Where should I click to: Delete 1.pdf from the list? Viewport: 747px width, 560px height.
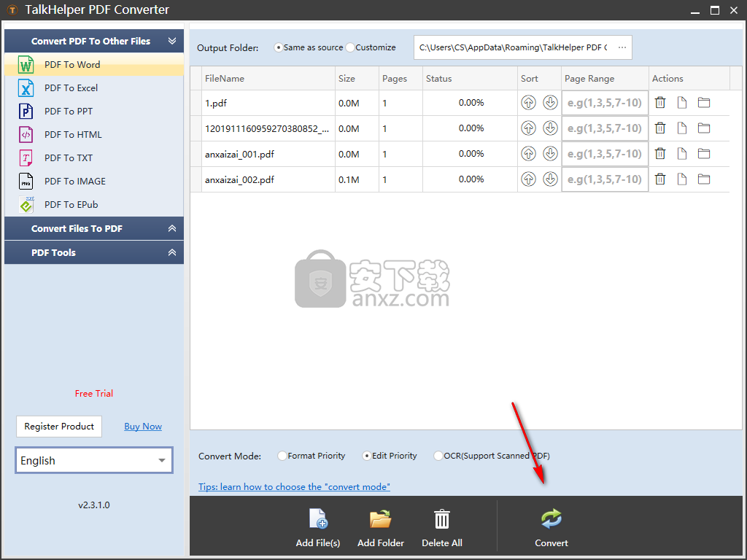click(659, 102)
